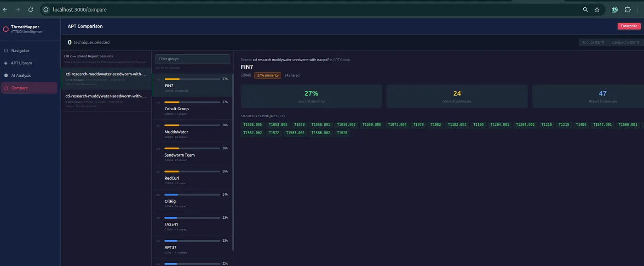The image size is (644, 266).
Task: Select the FIN7 group entry
Action: click(193, 85)
